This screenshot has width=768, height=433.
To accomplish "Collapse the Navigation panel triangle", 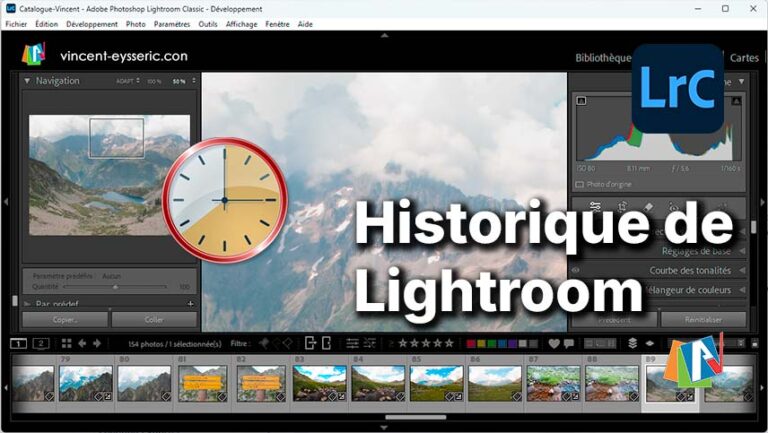I will click(x=27, y=81).
